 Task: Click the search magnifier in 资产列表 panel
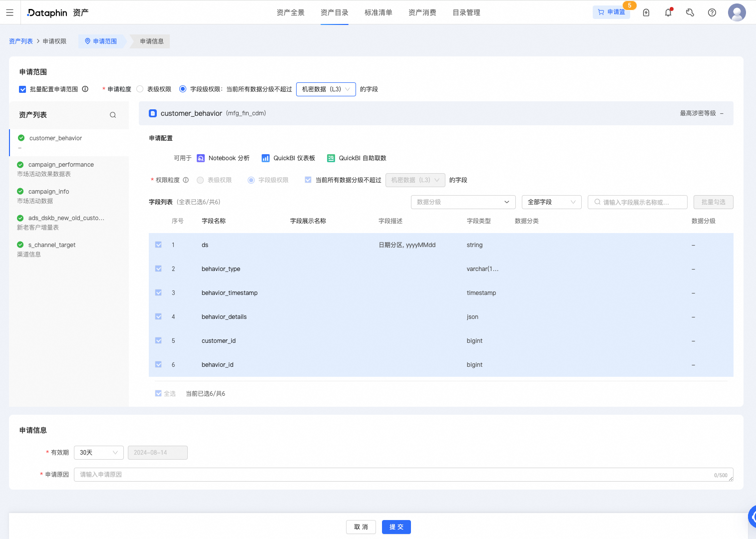(x=113, y=115)
